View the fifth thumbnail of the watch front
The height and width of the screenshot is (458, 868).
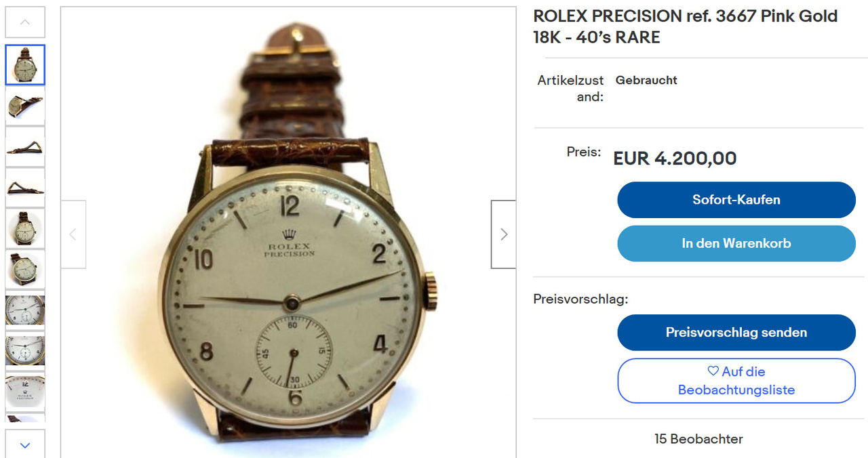click(x=25, y=228)
